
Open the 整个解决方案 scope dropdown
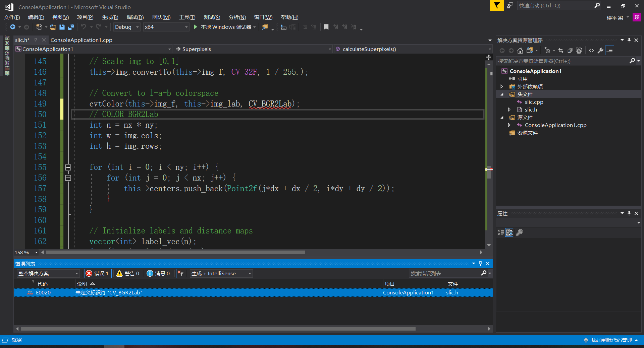click(48, 274)
